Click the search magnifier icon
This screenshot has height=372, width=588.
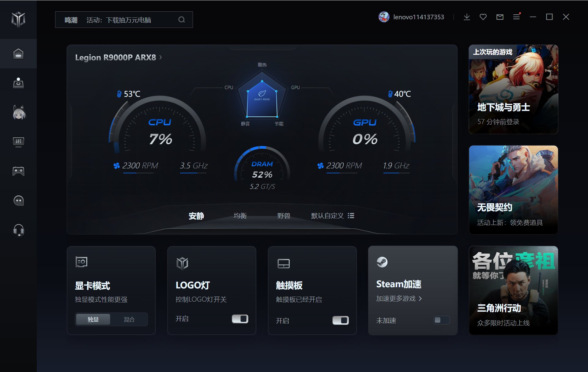pyautogui.click(x=182, y=20)
